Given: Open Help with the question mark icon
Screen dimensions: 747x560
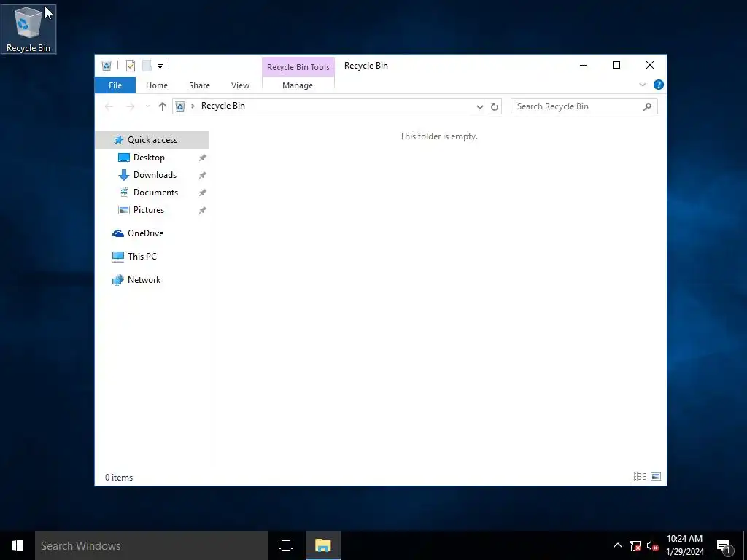Looking at the screenshot, I should pos(659,85).
